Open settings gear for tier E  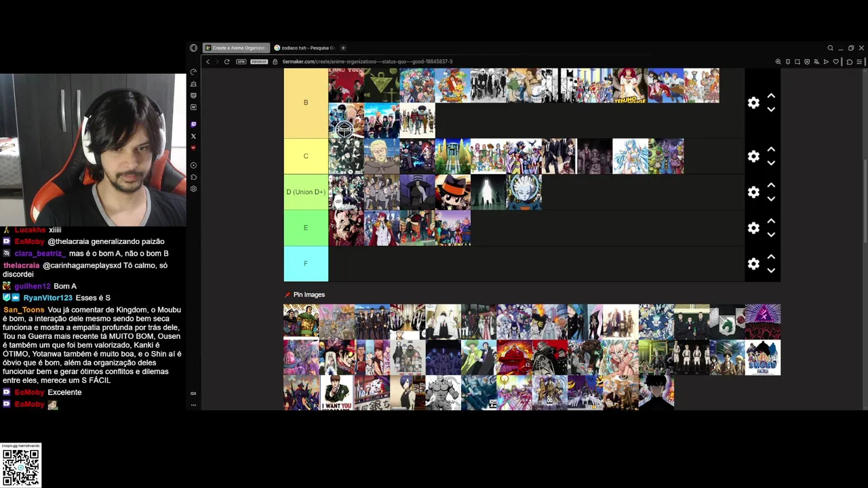click(x=753, y=228)
